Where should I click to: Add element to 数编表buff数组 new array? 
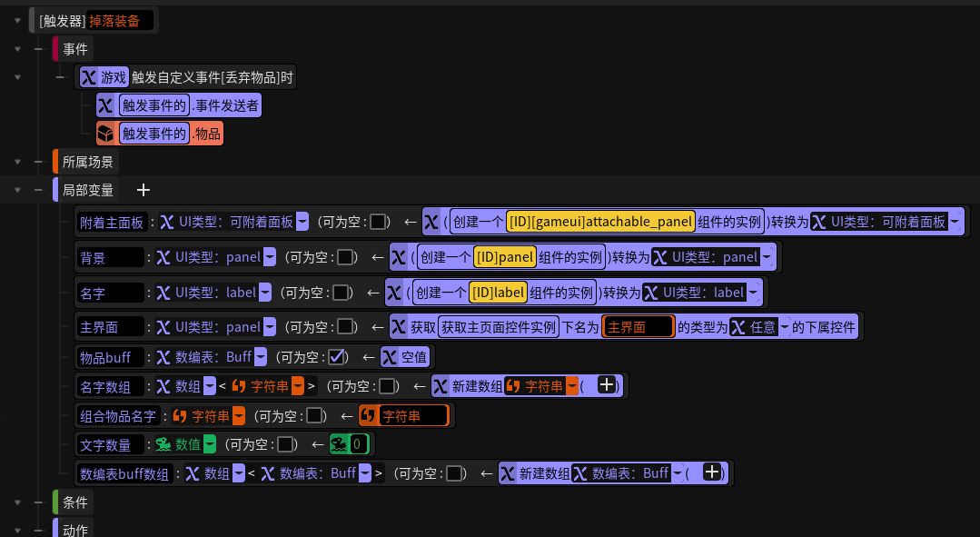pos(712,472)
